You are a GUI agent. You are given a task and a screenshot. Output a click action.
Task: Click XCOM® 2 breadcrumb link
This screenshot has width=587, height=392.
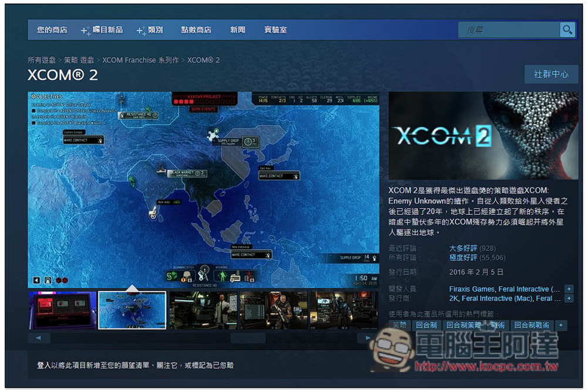click(x=203, y=60)
